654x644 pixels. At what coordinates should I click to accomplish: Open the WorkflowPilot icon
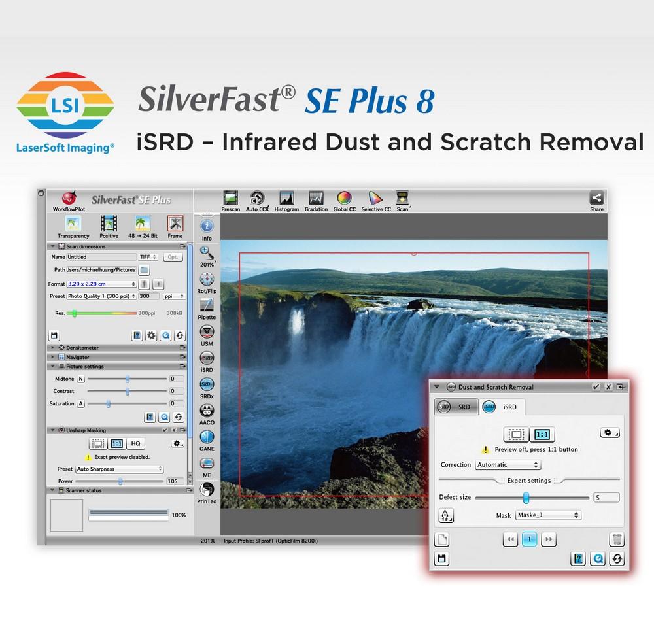pyautogui.click(x=69, y=198)
